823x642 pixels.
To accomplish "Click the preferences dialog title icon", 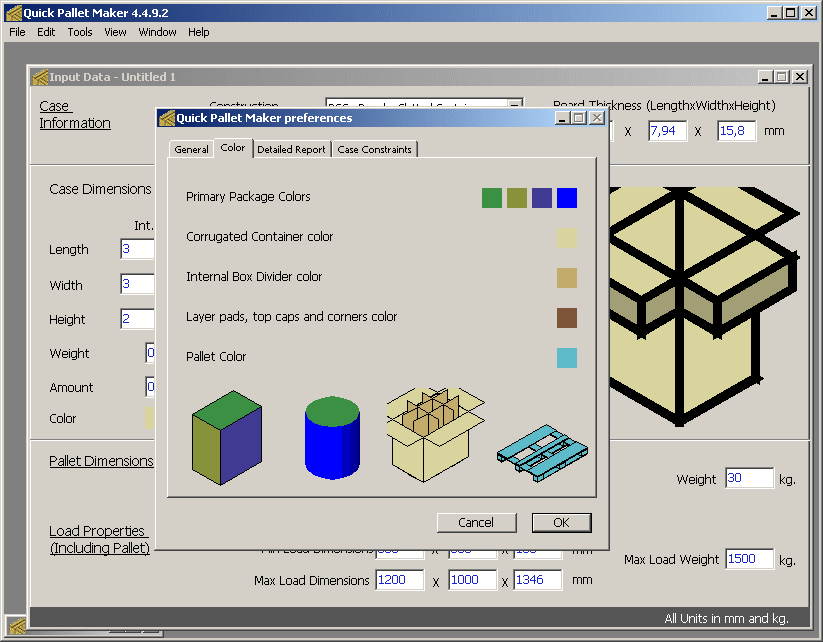I will 167,118.
